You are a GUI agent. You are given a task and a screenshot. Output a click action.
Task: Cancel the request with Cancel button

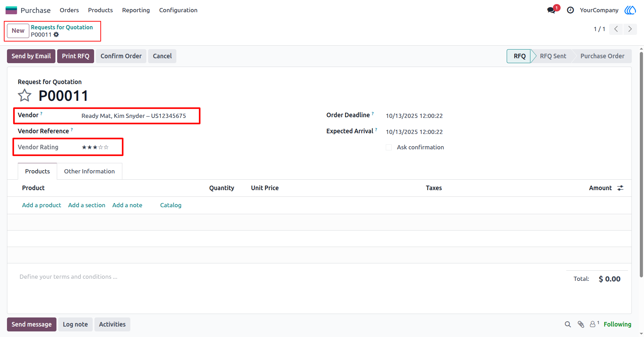(x=162, y=56)
